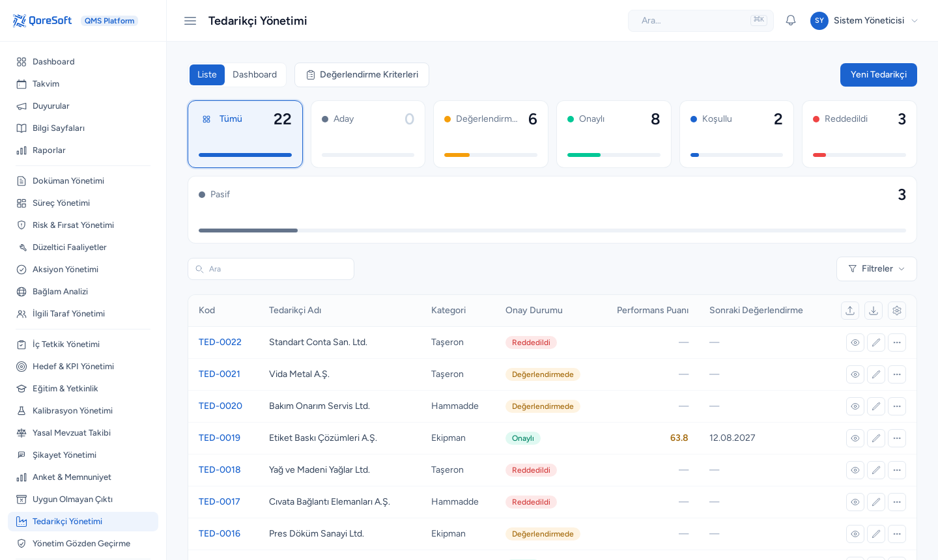Open Duyurular in the sidebar
Viewport: 938px width, 560px height.
83,106
